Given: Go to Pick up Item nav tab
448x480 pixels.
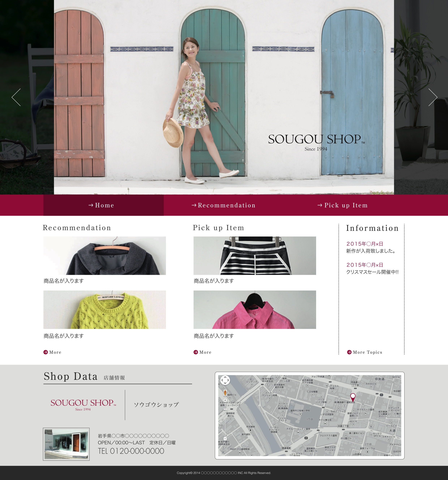Looking at the screenshot, I should pyautogui.click(x=342, y=205).
